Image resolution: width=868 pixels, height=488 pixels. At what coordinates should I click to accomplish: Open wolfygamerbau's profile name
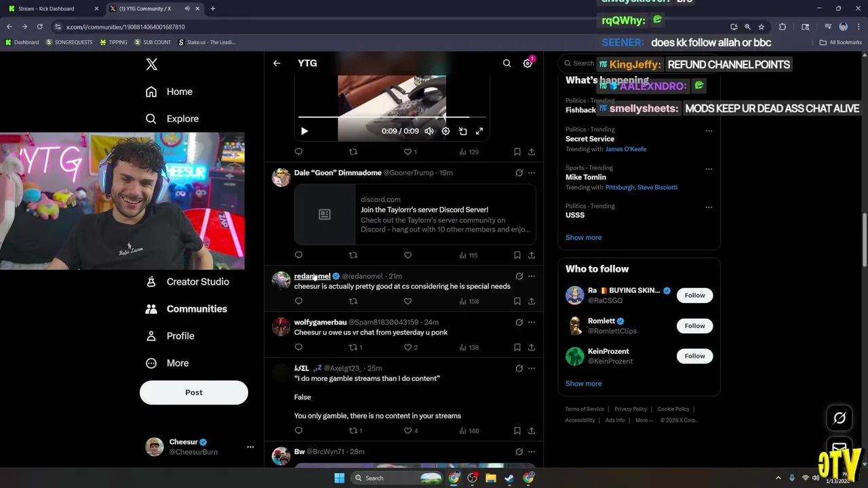coord(320,322)
